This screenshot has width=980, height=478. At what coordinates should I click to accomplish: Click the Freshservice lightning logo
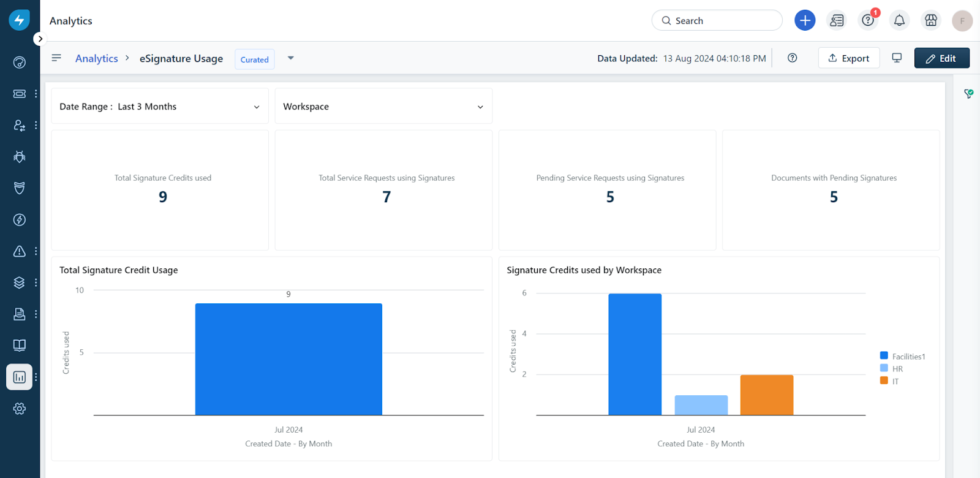click(19, 20)
